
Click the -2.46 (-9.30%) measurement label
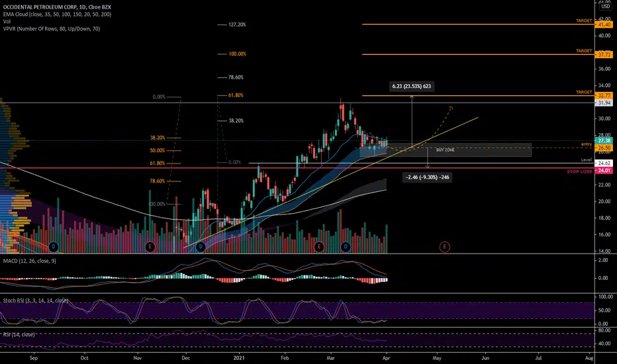coord(428,177)
